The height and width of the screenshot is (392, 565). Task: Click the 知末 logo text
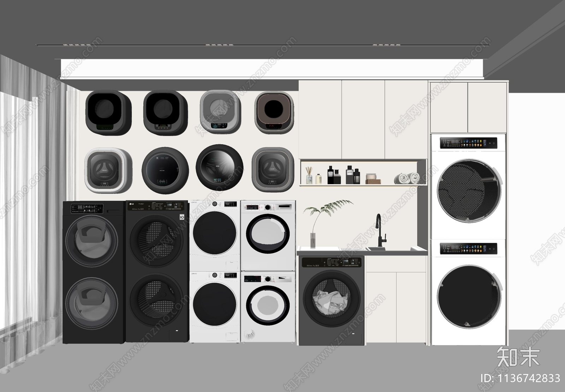coord(518,357)
